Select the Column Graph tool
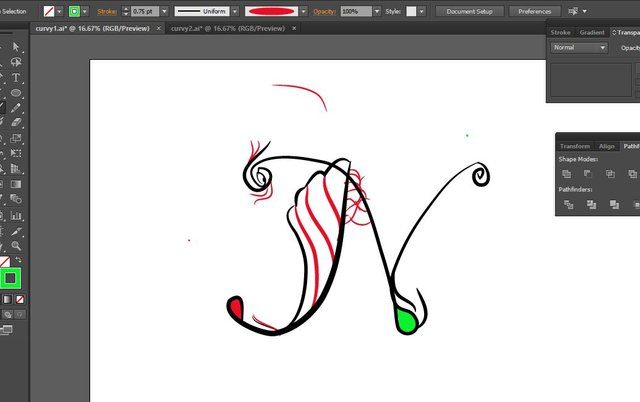 tap(16, 215)
